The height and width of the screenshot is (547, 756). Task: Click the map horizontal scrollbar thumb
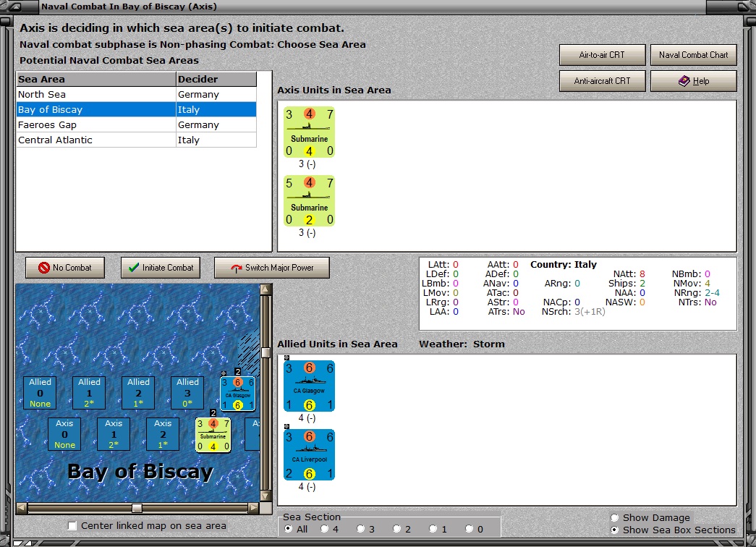137,508
